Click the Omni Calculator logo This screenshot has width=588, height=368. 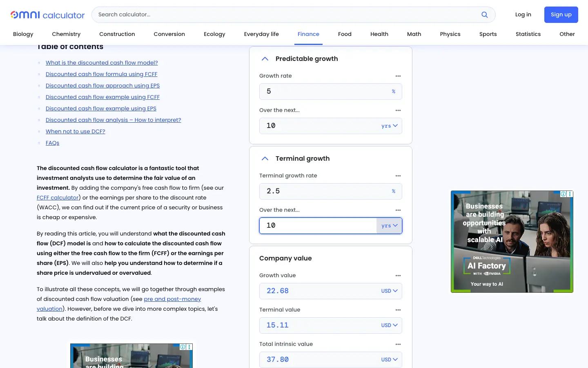point(47,15)
